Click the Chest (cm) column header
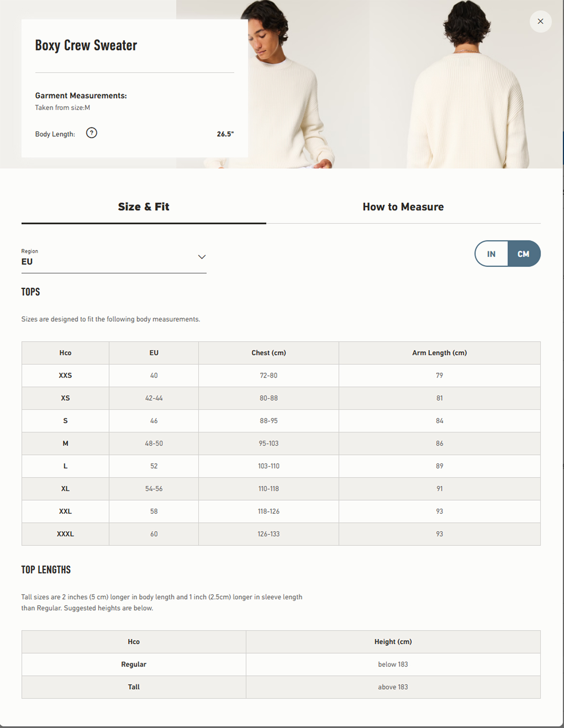Viewport: 564px width, 728px height. tap(269, 353)
